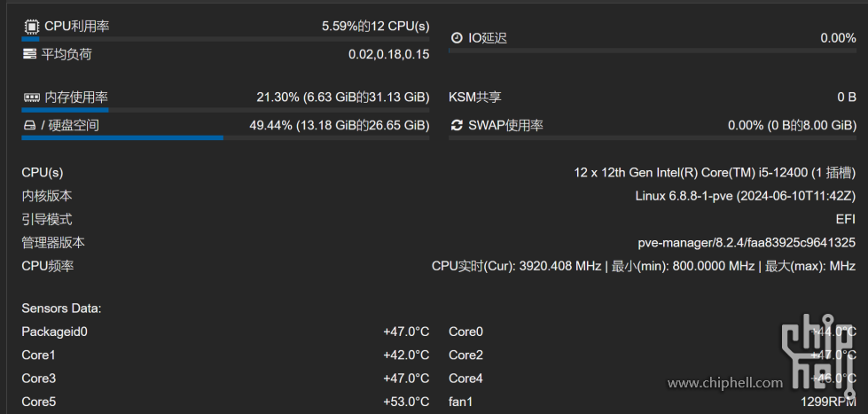Click the CPU chip icon beside CPU利用率
The width and height of the screenshot is (868, 414).
[x=31, y=27]
